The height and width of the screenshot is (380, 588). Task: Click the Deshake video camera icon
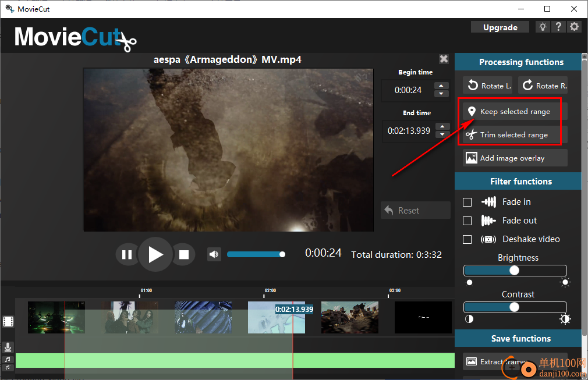[x=488, y=240]
